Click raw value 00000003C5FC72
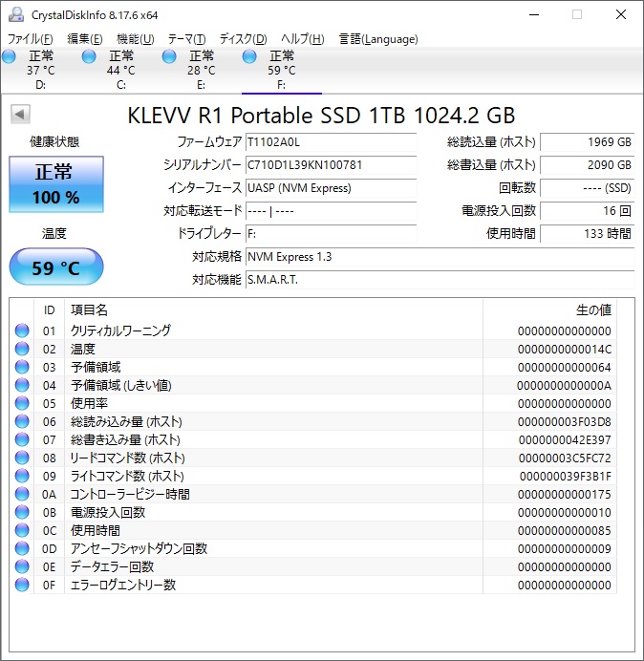This screenshot has height=661, width=644. (565, 458)
